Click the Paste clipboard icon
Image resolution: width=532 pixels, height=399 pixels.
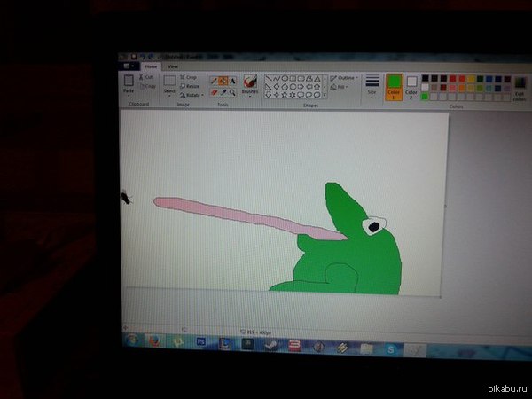(129, 81)
